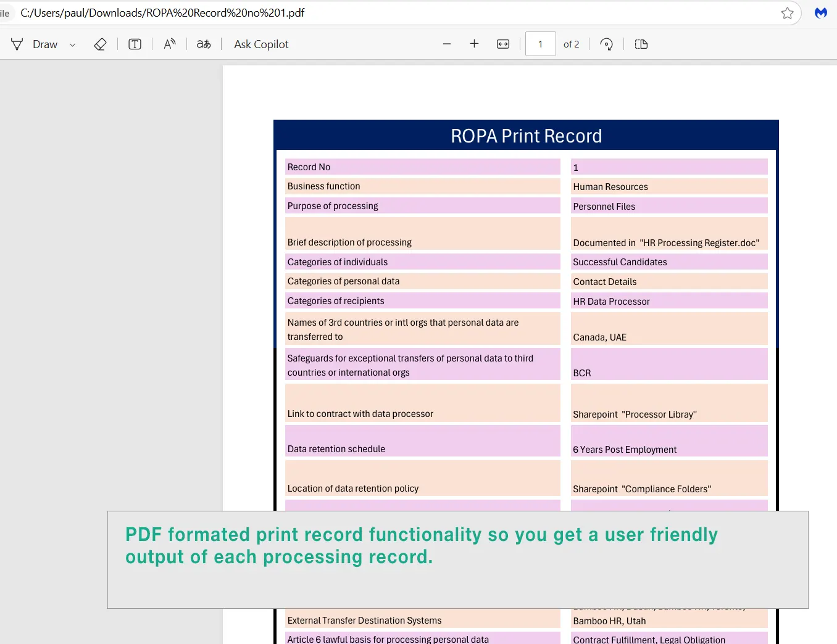Open the Draw pen options dropdown

pyautogui.click(x=72, y=44)
